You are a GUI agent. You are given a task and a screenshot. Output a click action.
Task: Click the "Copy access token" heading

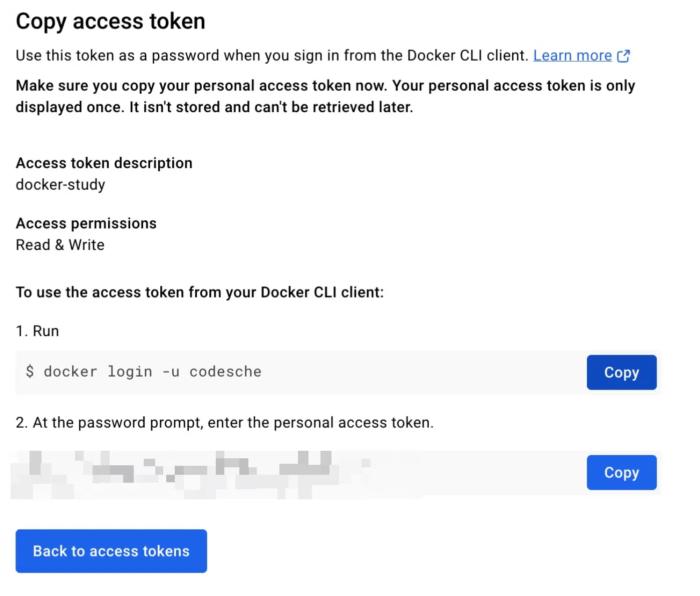(x=111, y=22)
